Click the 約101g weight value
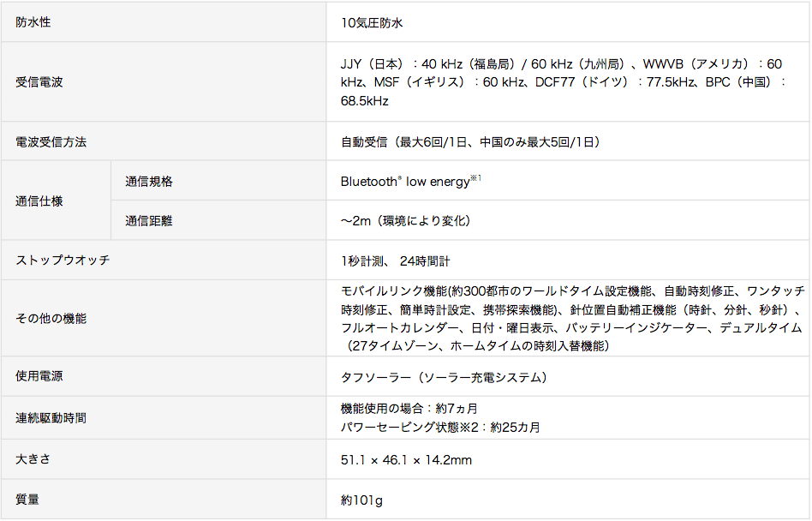 361,499
